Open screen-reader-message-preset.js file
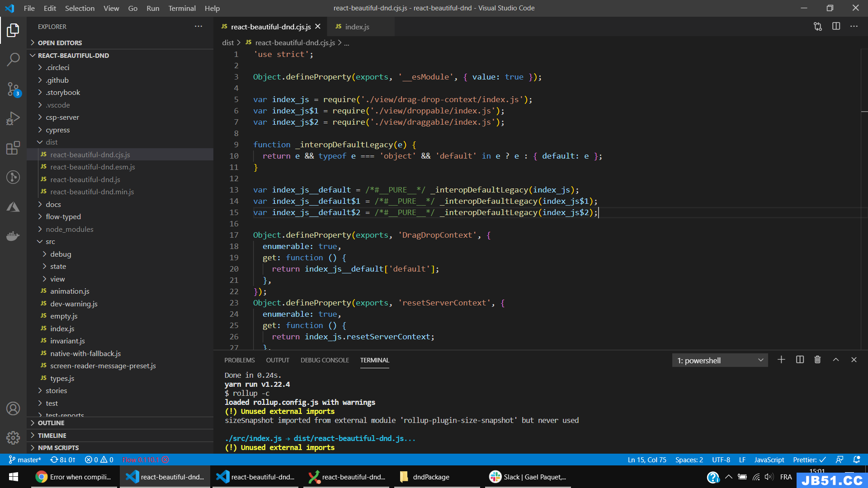The height and width of the screenshot is (488, 868). tap(120, 366)
